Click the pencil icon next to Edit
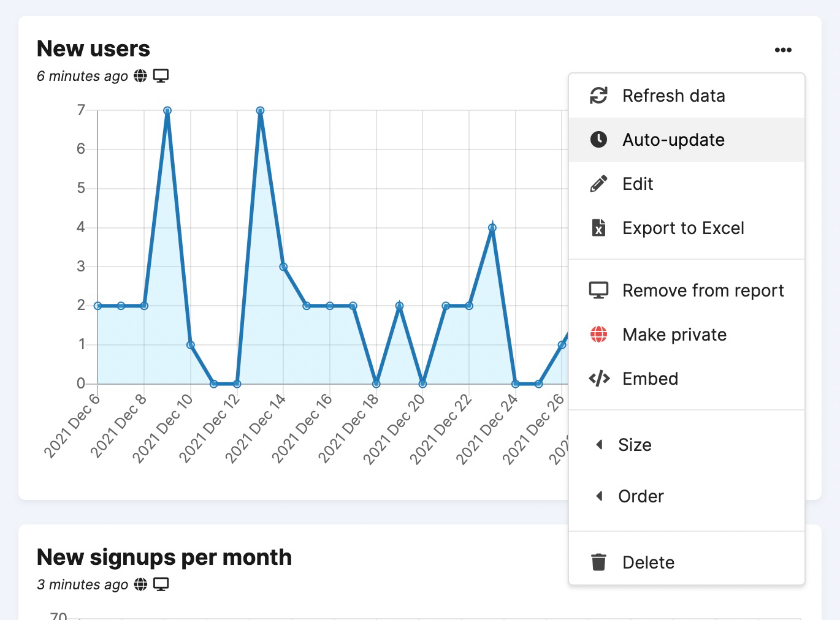 pos(598,183)
